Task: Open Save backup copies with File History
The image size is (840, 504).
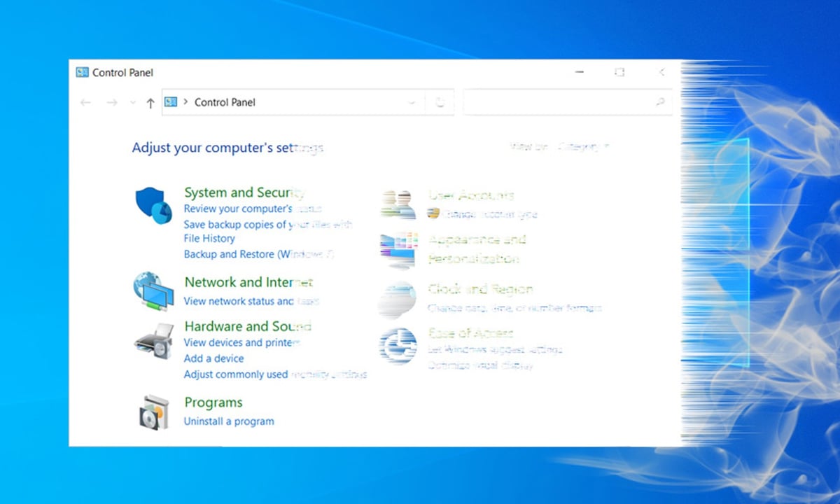Action: (x=268, y=231)
